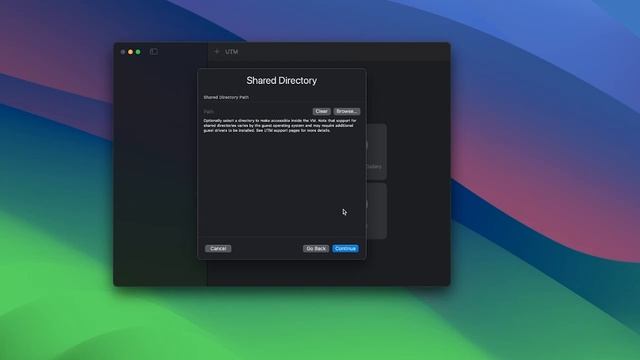640x360 pixels.
Task: Minimize the UTM window with yellow button
Action: click(x=131, y=52)
